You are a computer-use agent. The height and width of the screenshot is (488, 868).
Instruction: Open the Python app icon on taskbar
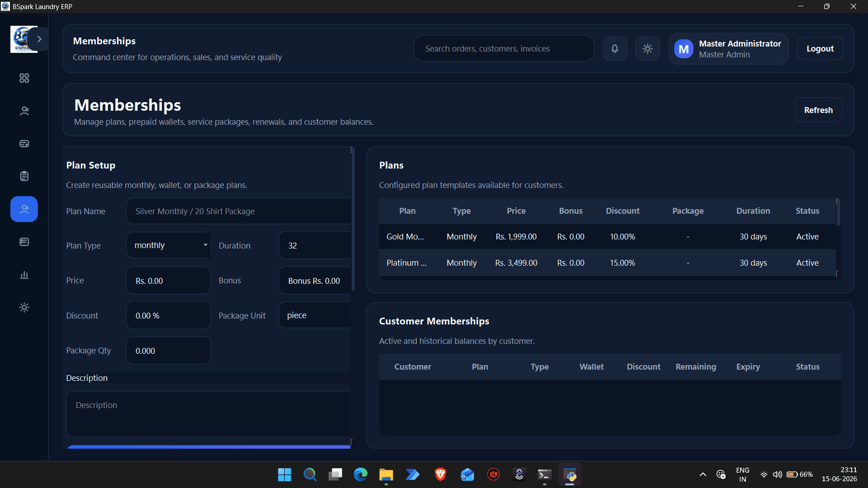click(570, 474)
